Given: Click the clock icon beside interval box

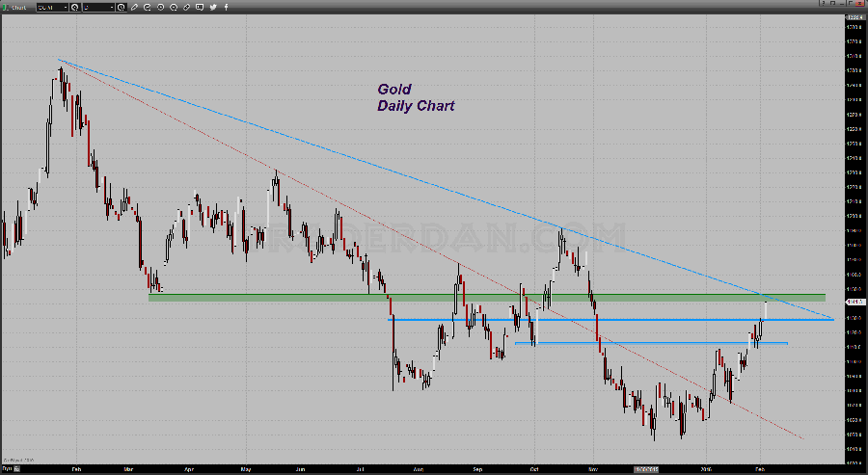Looking at the screenshot, I should pyautogui.click(x=121, y=7).
